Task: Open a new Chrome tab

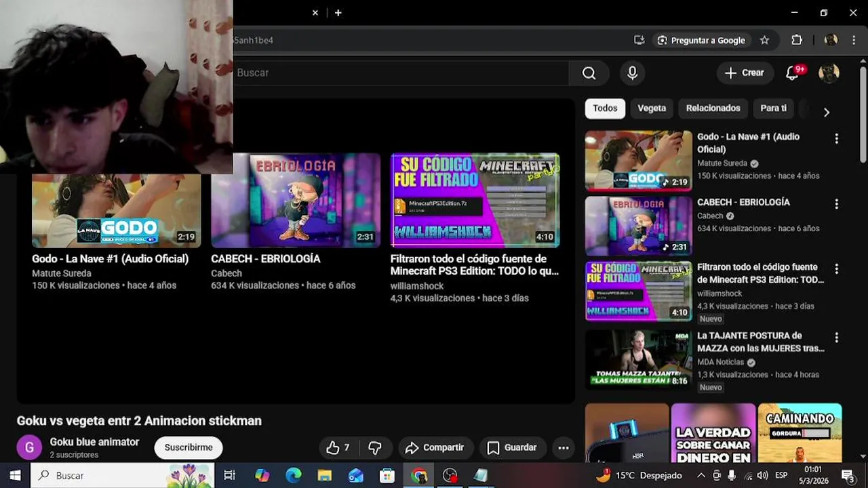Action: click(338, 13)
